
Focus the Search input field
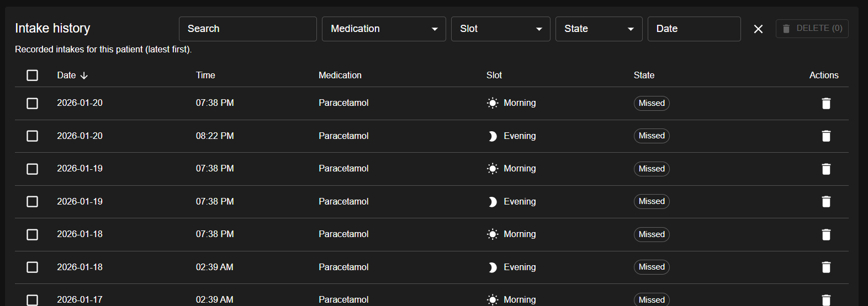coord(247,29)
